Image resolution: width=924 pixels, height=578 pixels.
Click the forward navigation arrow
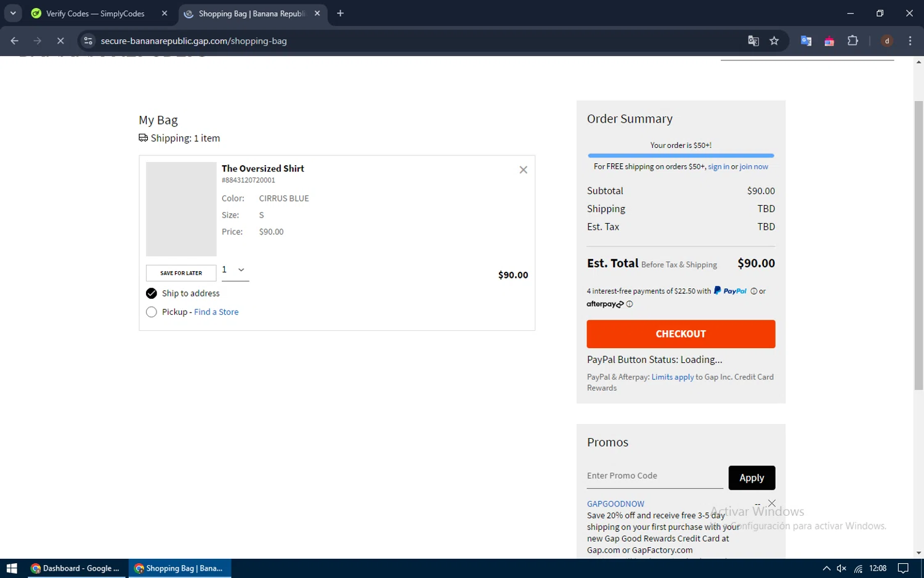38,41
